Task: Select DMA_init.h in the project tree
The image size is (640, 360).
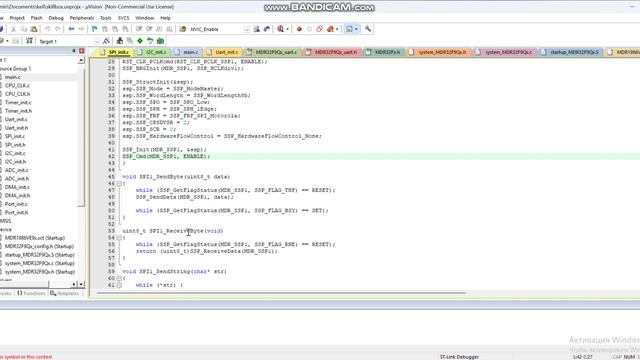Action: tap(17, 196)
